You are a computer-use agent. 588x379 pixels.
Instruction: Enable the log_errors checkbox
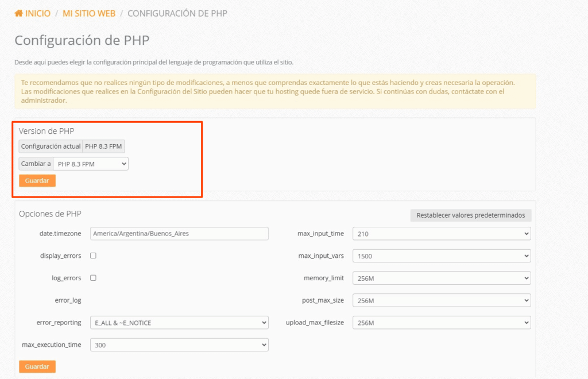coord(93,278)
